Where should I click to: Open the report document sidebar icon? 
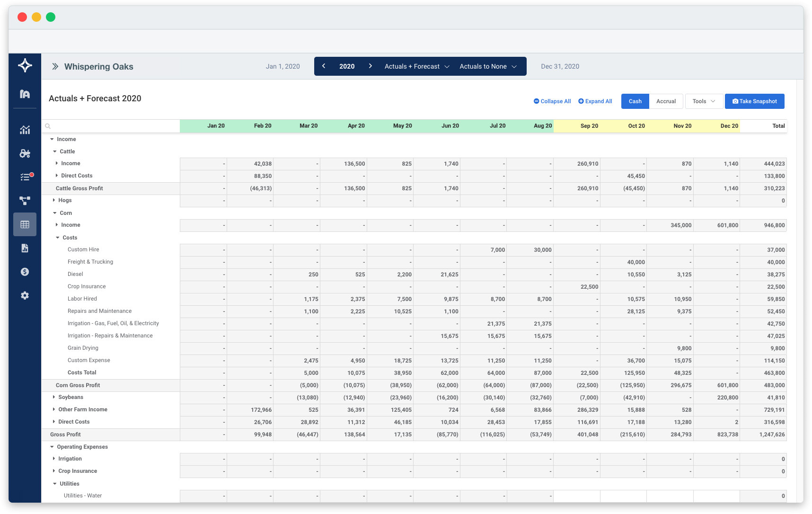25,248
